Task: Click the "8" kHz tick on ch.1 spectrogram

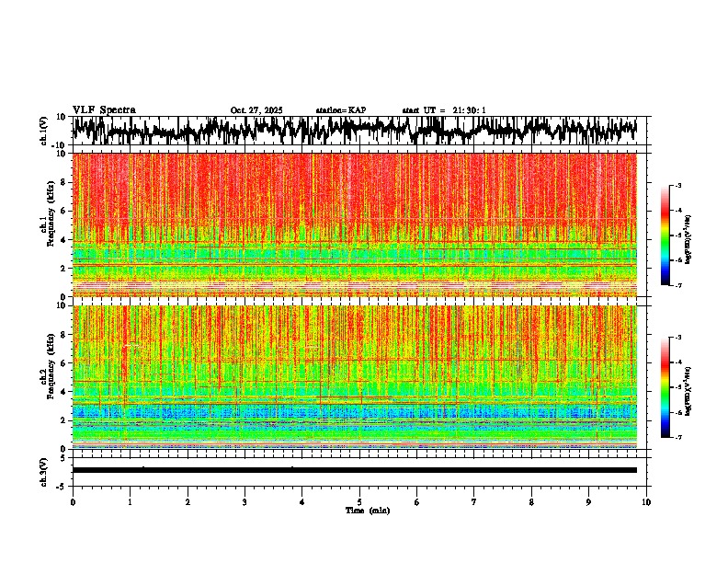Action: point(64,182)
